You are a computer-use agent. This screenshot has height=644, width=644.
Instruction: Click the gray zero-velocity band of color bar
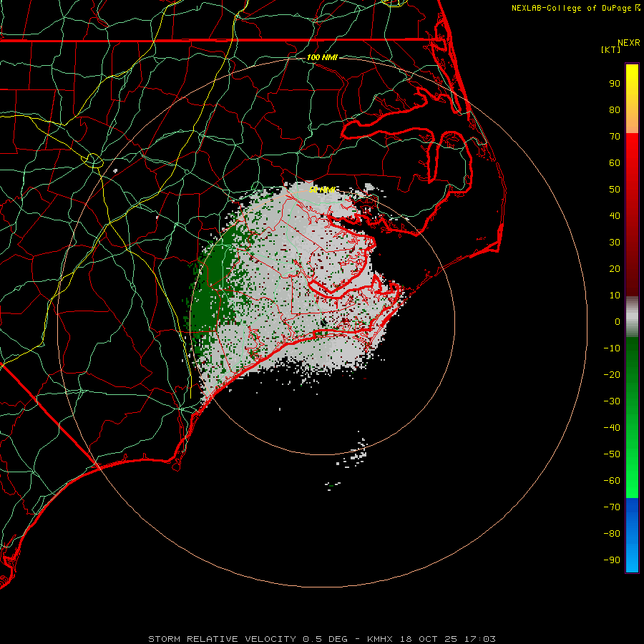click(632, 317)
